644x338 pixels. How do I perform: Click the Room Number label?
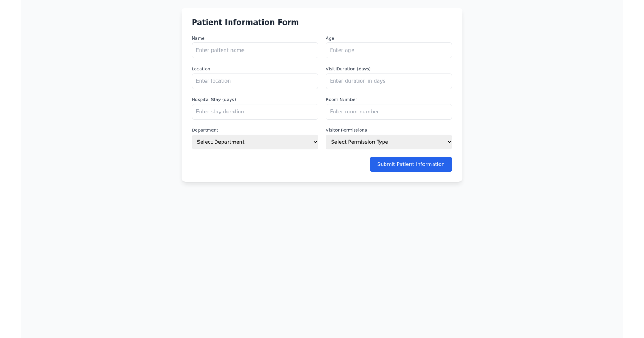tap(342, 99)
